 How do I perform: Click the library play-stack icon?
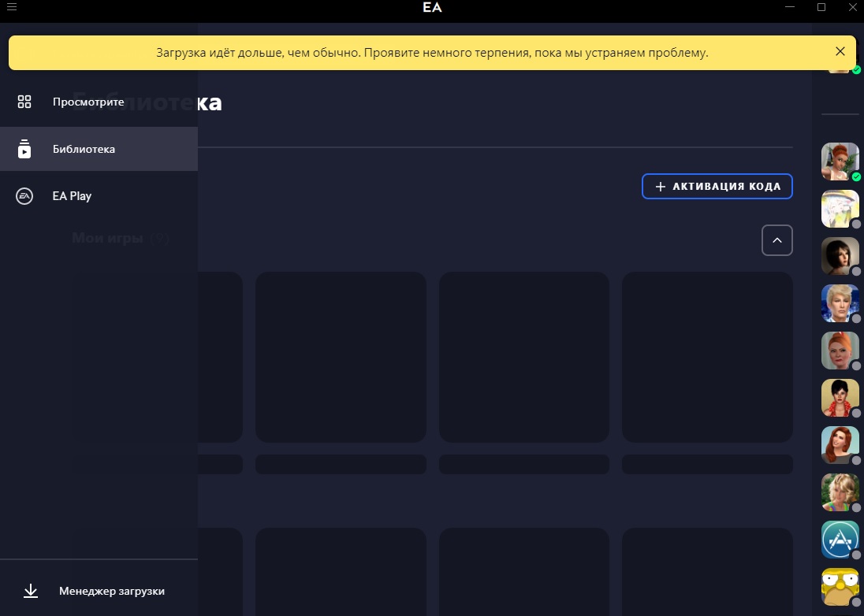click(24, 149)
